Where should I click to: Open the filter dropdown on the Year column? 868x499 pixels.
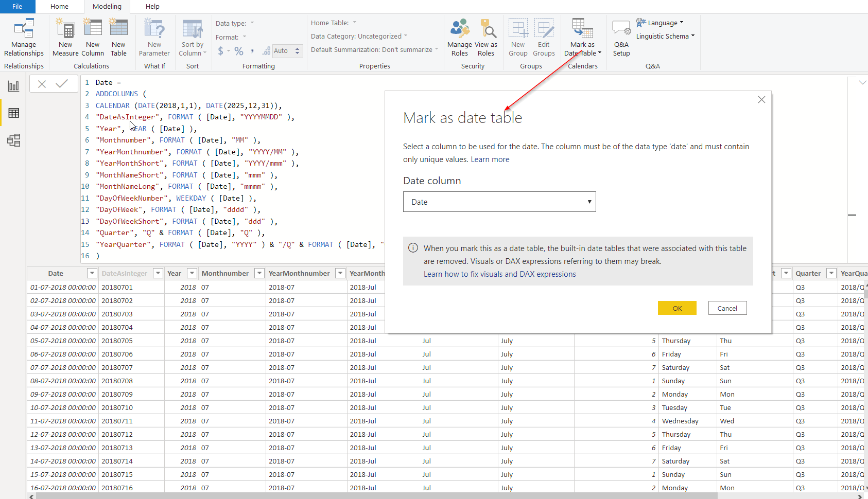click(192, 273)
